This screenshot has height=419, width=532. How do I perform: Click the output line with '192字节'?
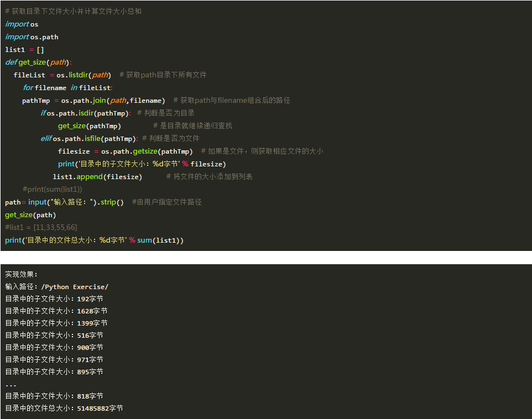[x=54, y=299]
